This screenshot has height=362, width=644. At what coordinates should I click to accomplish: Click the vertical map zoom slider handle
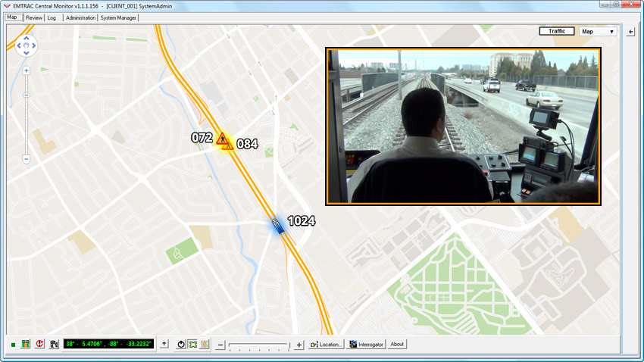(27, 95)
